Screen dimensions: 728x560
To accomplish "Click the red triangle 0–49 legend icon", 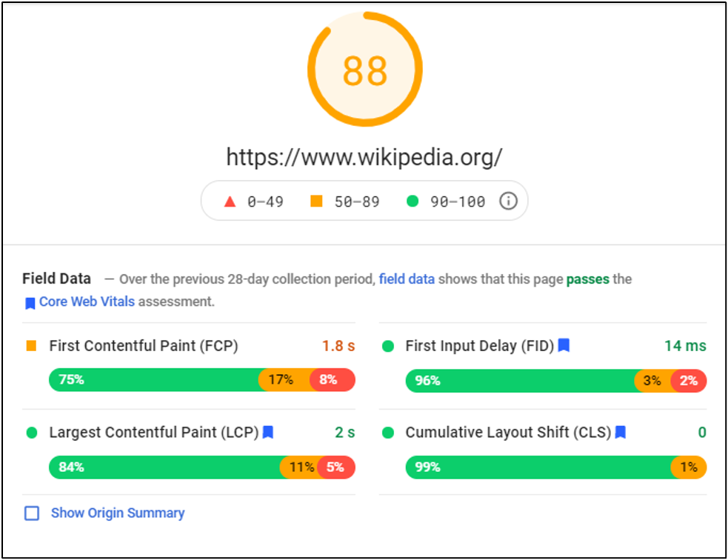I will (x=230, y=201).
